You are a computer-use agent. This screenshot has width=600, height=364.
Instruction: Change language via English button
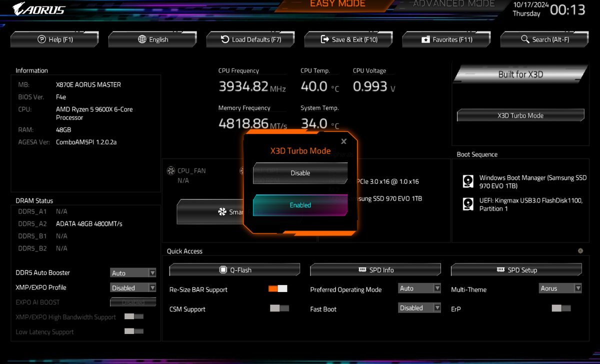[x=152, y=39]
